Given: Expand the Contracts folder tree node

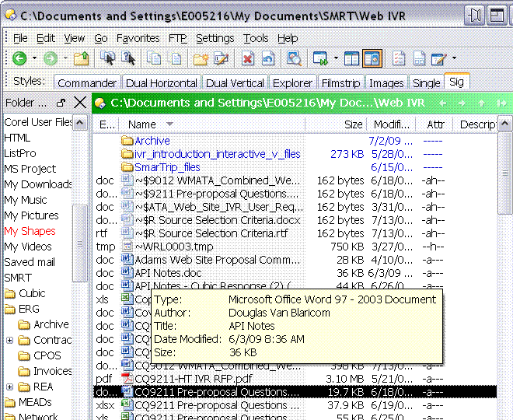Looking at the screenshot, I should (x=9, y=340).
